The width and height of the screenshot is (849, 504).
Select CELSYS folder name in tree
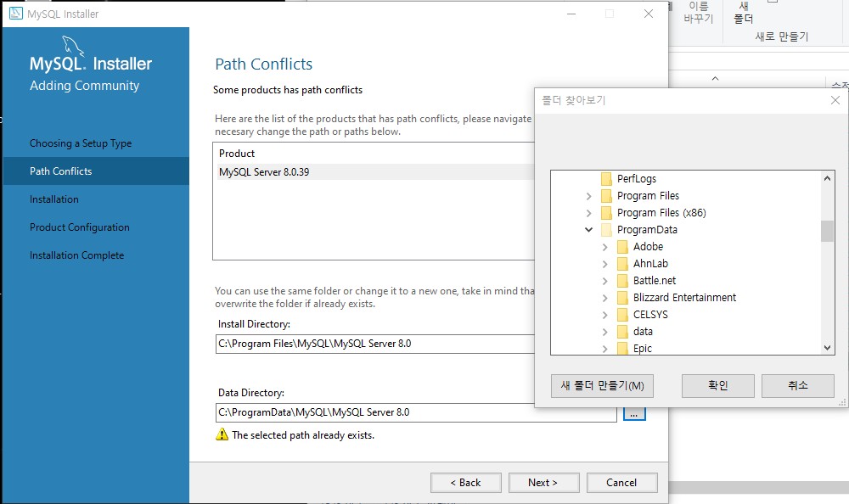(x=650, y=315)
